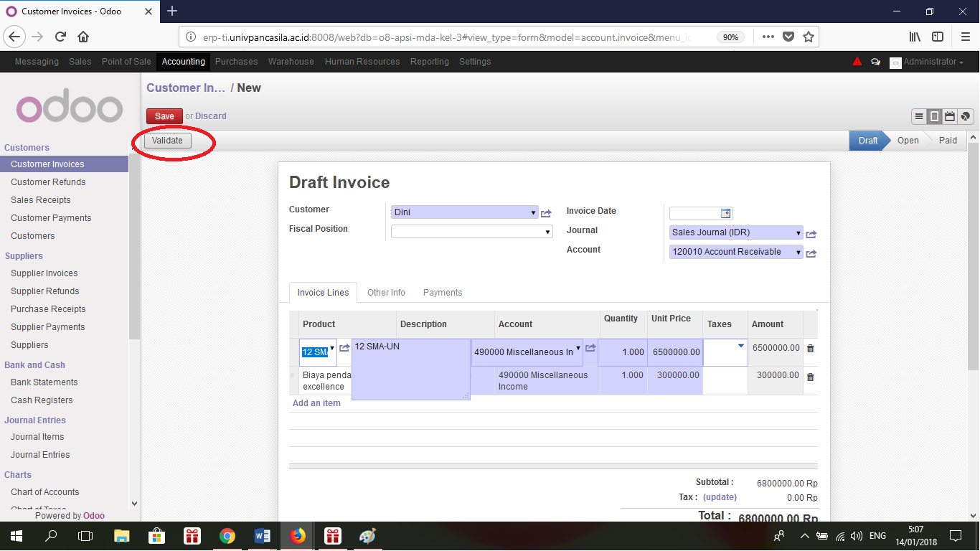Screen dimensions: 980x551
Task: Click the 12 SMA-UN description textarea
Action: (x=411, y=369)
